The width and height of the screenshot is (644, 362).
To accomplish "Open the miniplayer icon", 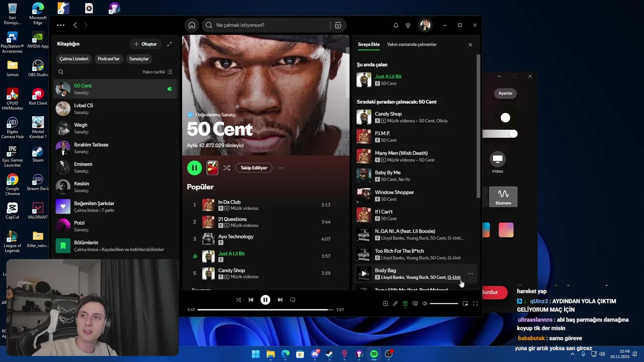I will point(465,304).
